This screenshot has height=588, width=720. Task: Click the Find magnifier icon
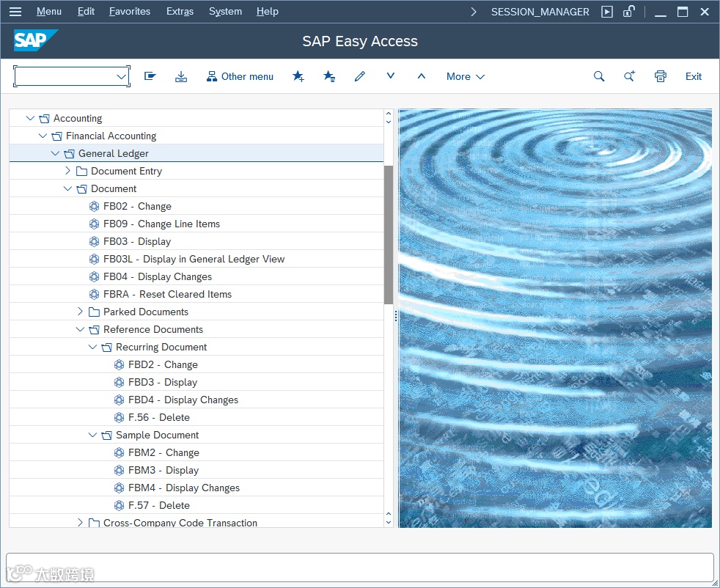pos(599,76)
